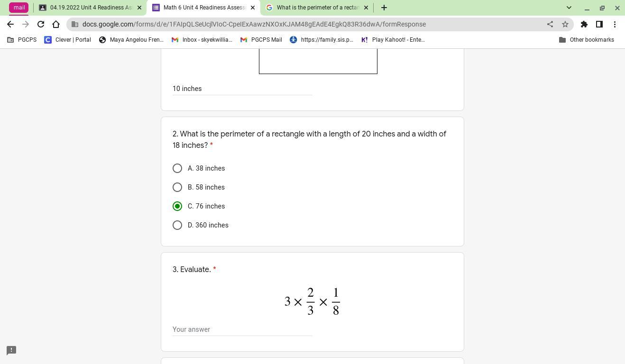Navigate back with the back arrow

pos(10,24)
